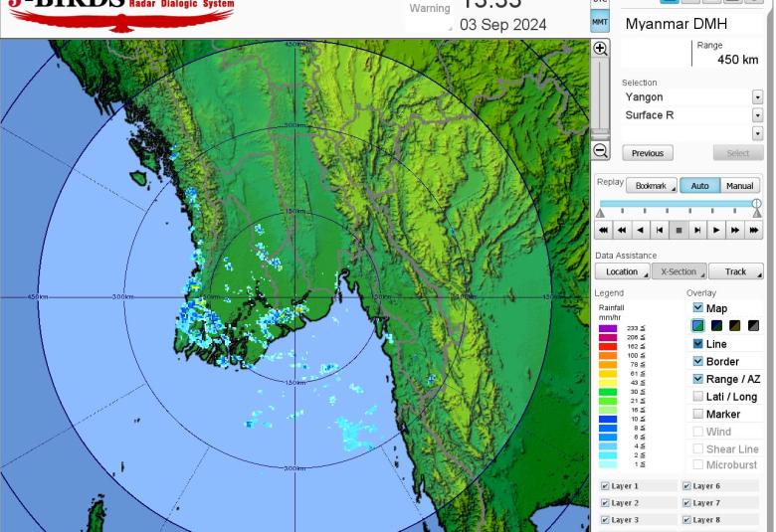This screenshot has width=776, height=532.
Task: Enable the Lati / Long overlay
Action: (x=698, y=397)
